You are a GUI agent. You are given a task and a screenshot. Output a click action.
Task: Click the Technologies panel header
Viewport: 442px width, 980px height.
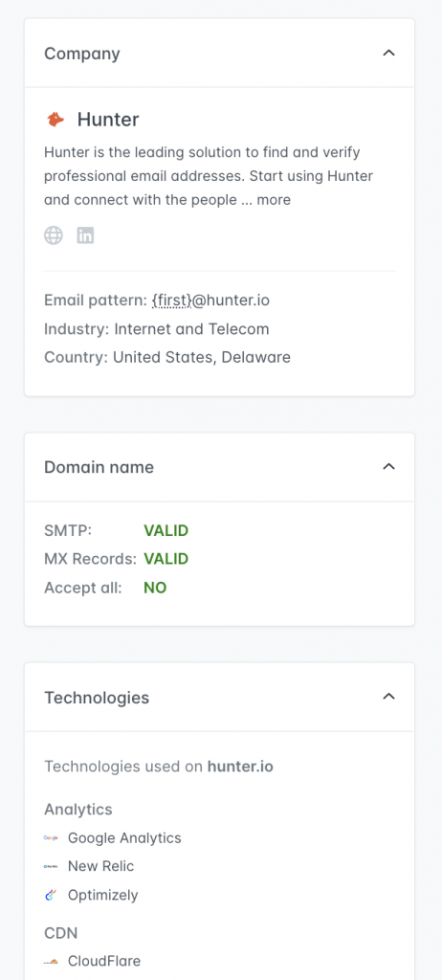click(x=219, y=697)
